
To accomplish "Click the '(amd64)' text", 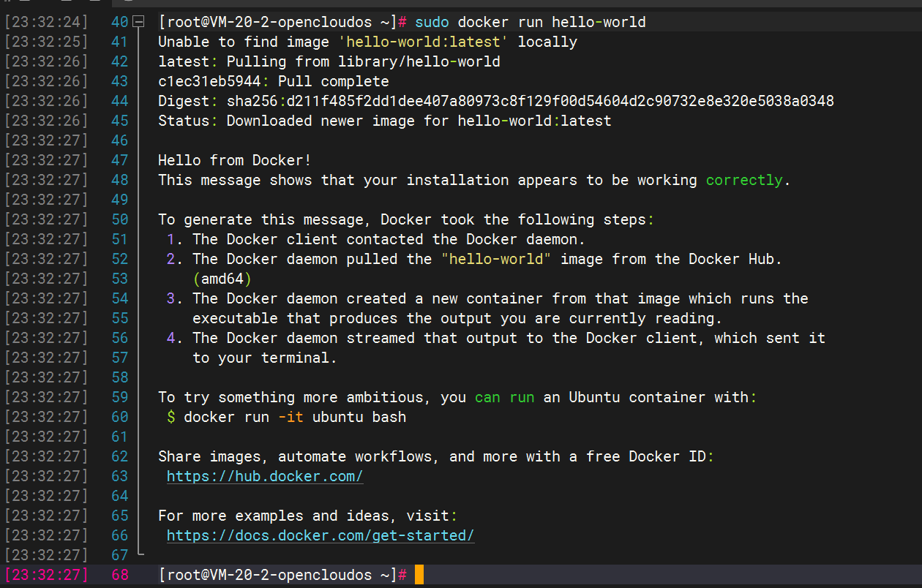I will (x=222, y=279).
